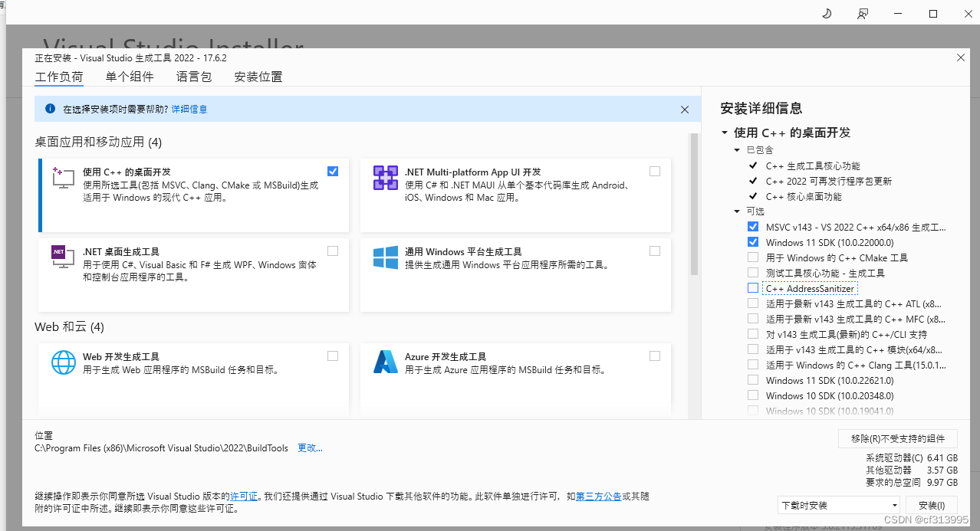The image size is (980, 531).
Task: Click the .NET Multi-platform App UI icon
Action: [x=385, y=178]
